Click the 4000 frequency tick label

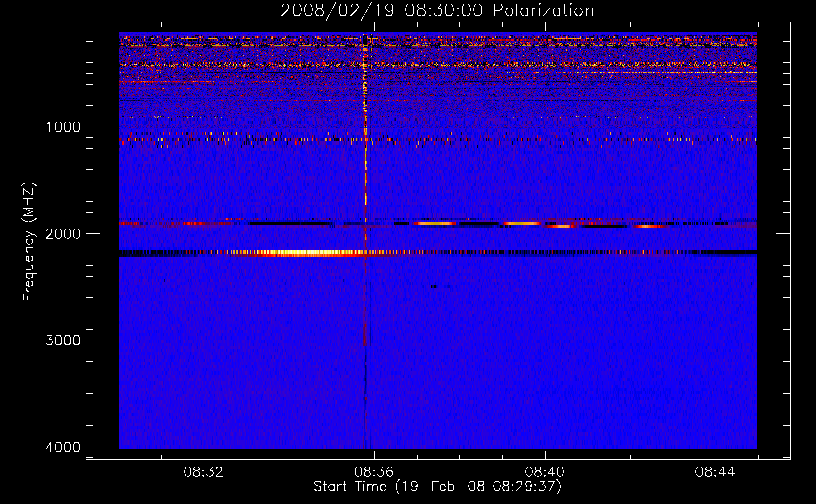[x=63, y=447]
